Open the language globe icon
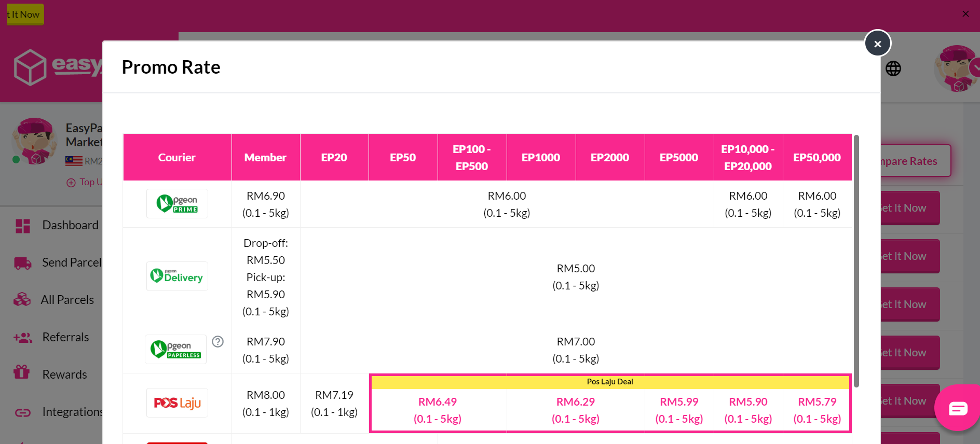This screenshot has height=444, width=980. [893, 68]
